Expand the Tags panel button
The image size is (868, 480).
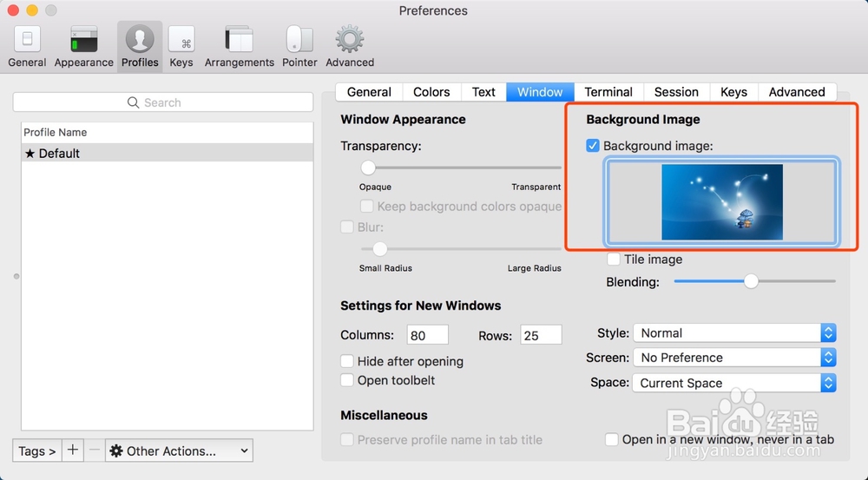point(37,450)
